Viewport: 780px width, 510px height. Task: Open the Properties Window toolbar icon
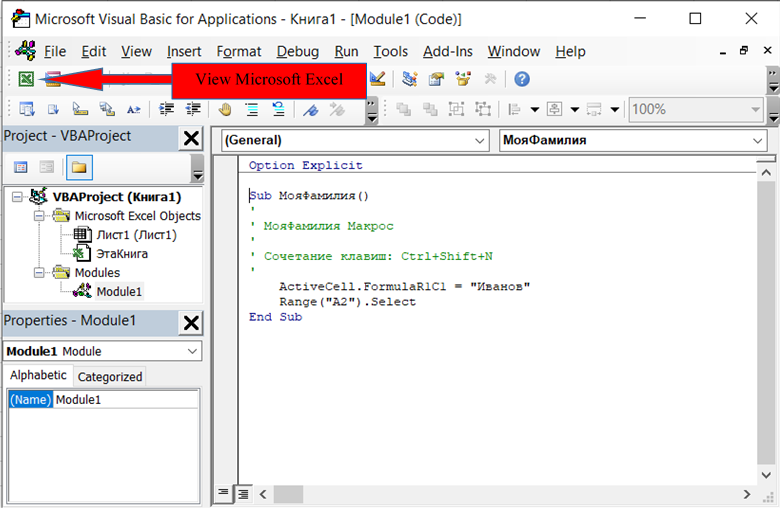pyautogui.click(x=436, y=79)
